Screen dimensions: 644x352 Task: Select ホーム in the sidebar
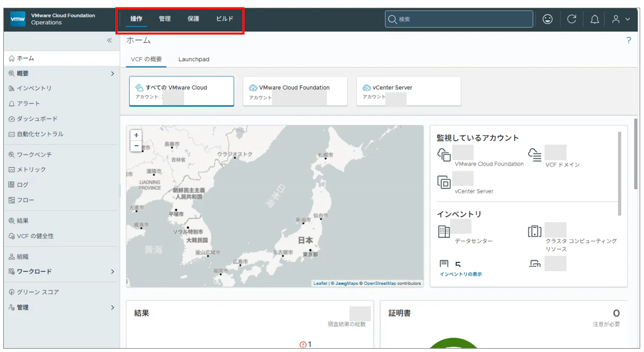(62, 58)
